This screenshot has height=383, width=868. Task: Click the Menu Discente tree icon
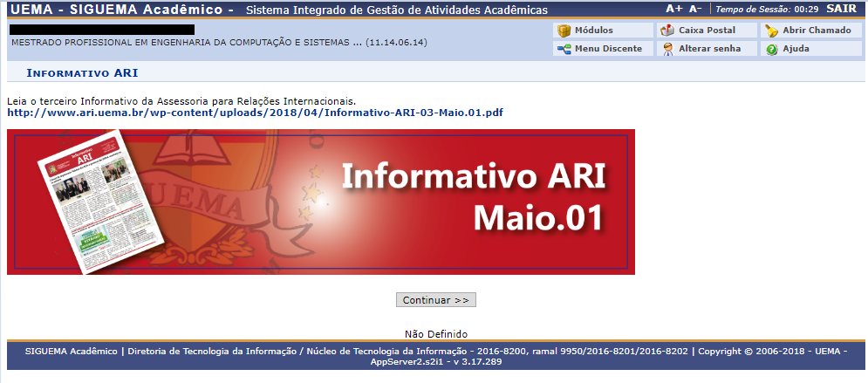564,49
